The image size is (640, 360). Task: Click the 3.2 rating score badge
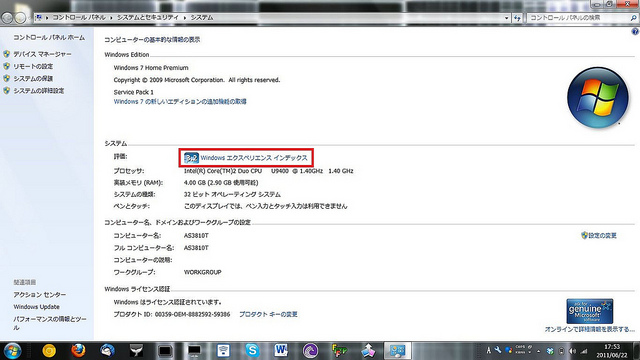(x=191, y=158)
